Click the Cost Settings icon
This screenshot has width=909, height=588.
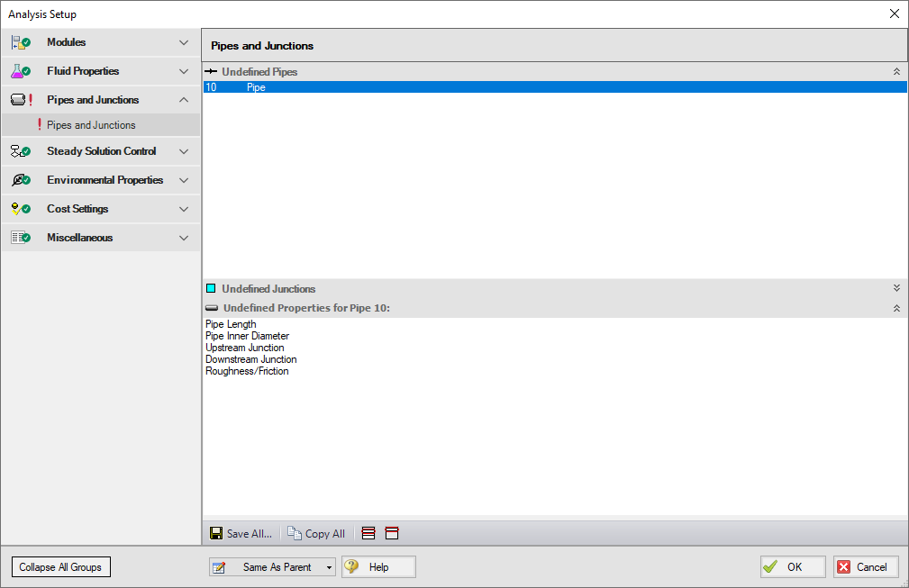pos(21,209)
